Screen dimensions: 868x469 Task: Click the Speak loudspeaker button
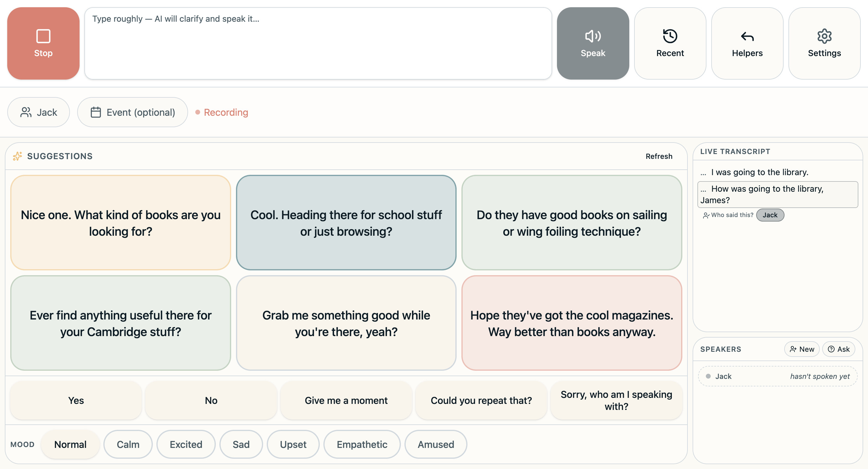pos(593,43)
